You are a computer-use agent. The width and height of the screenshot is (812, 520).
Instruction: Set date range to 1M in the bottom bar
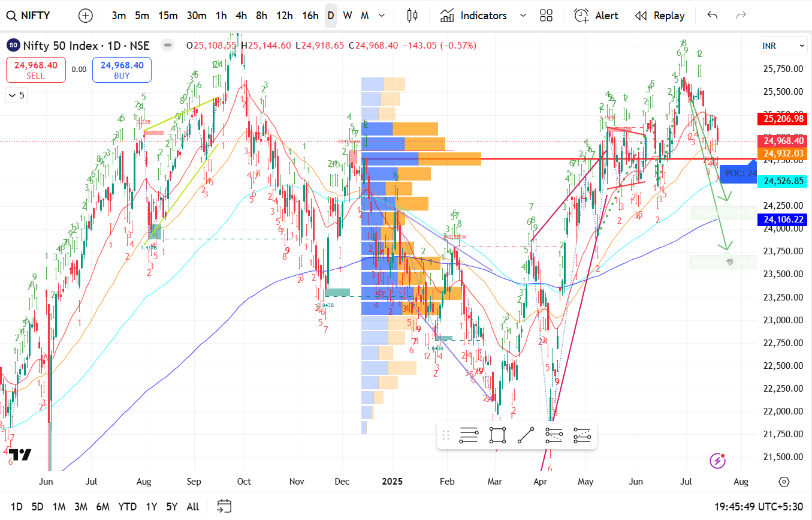[x=59, y=507]
